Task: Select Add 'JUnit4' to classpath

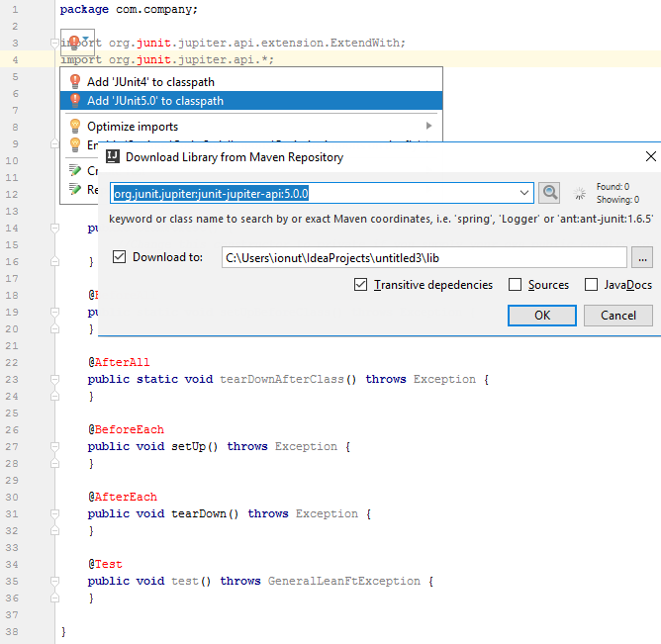Action: tap(150, 82)
